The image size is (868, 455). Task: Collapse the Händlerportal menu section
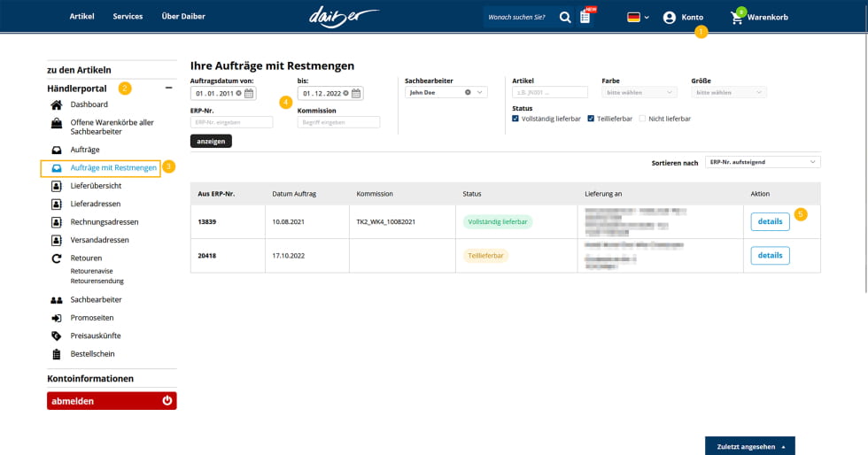click(168, 88)
